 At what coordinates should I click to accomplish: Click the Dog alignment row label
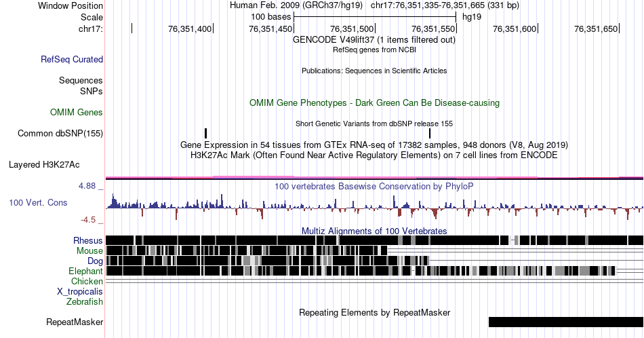[95, 261]
